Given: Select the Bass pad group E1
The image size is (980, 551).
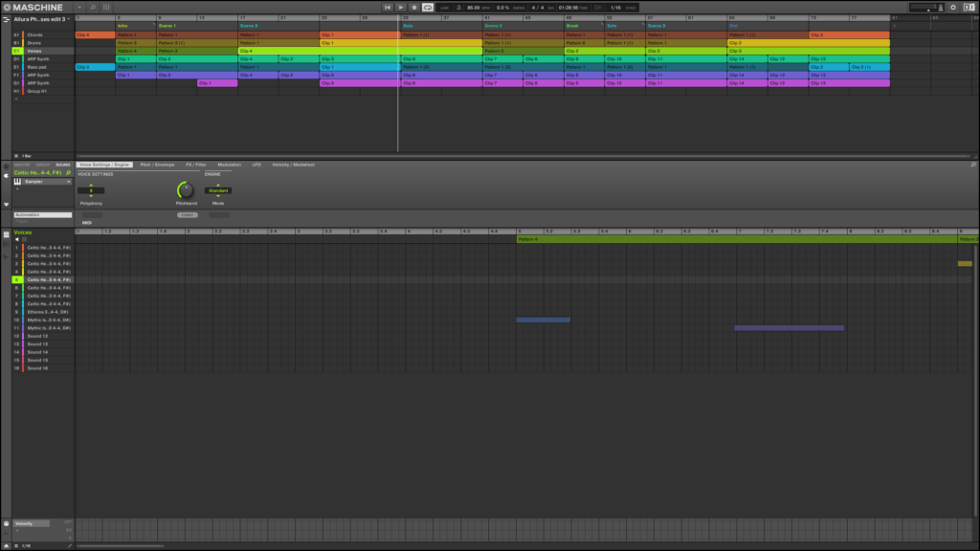Looking at the screenshot, I should click(x=42, y=67).
